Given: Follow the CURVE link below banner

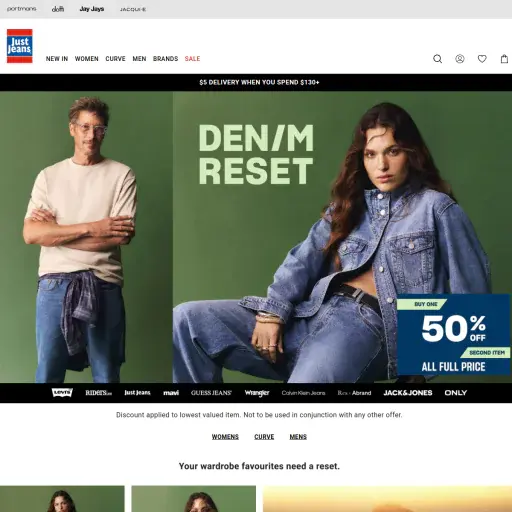Looking at the screenshot, I should (x=264, y=437).
